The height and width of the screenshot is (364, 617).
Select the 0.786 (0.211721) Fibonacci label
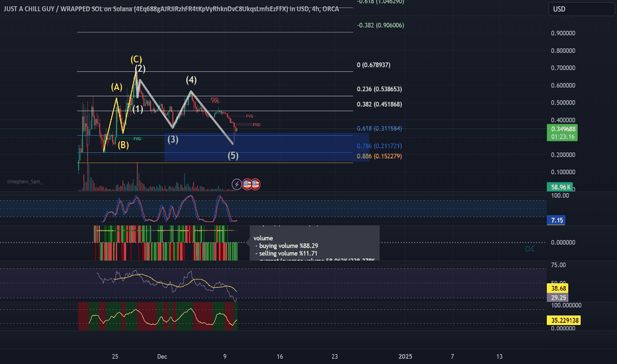click(x=379, y=146)
